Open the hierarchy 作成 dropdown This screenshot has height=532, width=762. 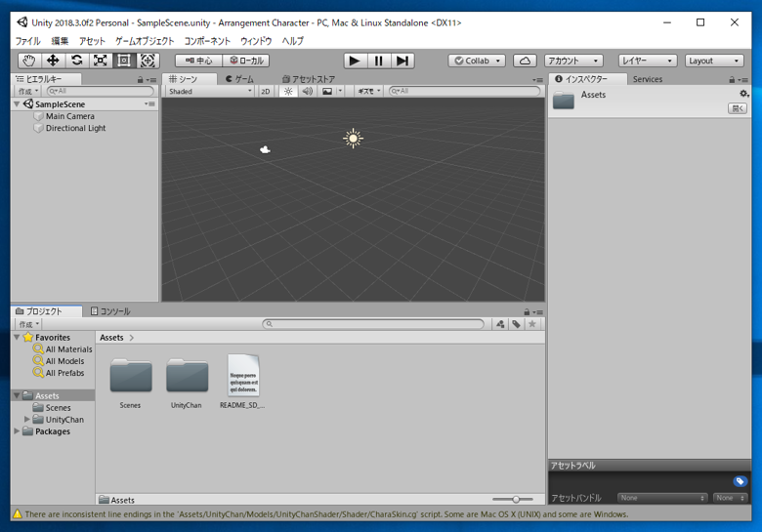point(27,91)
